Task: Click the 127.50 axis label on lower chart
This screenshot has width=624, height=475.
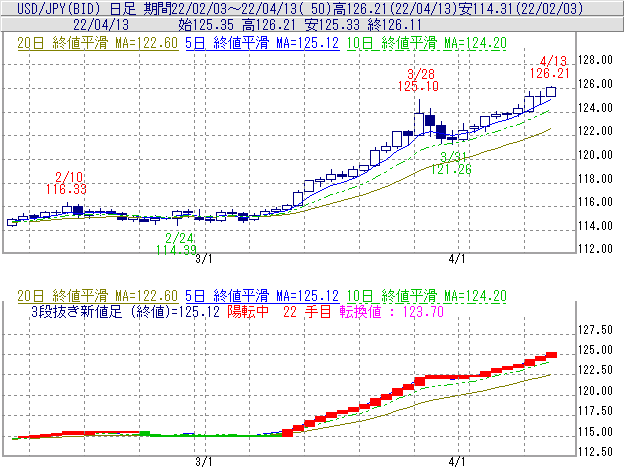Action: (x=595, y=330)
